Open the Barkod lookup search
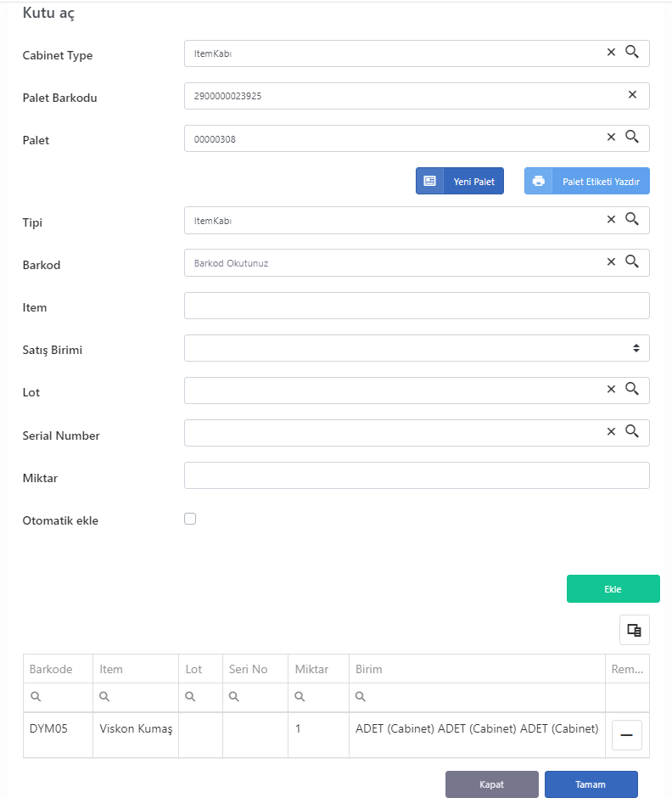Screen dimensions: 672x798 [x=632, y=261]
